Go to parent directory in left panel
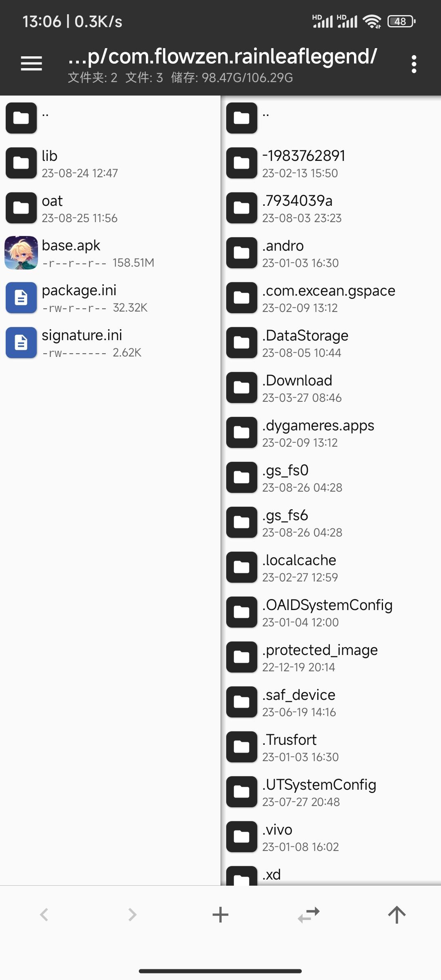Image resolution: width=441 pixels, height=980 pixels. click(x=110, y=118)
